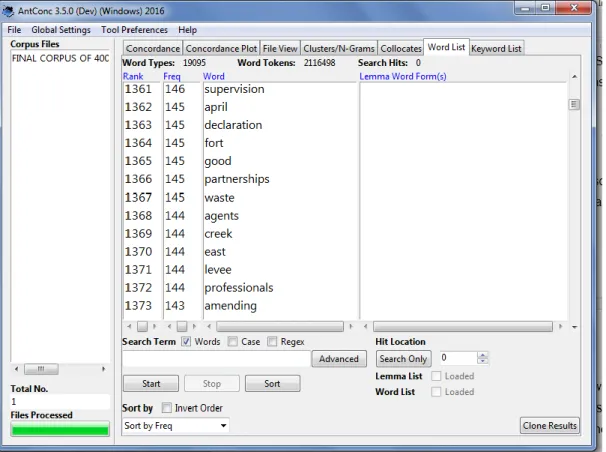Click the Corpus Files scroll right arrow
The width and height of the screenshot is (606, 452).
pyautogui.click(x=103, y=369)
